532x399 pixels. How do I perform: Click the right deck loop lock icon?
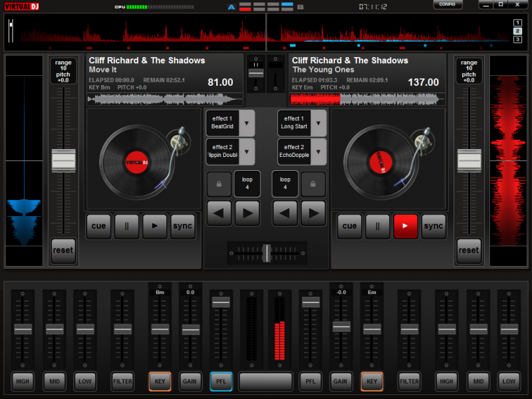(x=313, y=184)
